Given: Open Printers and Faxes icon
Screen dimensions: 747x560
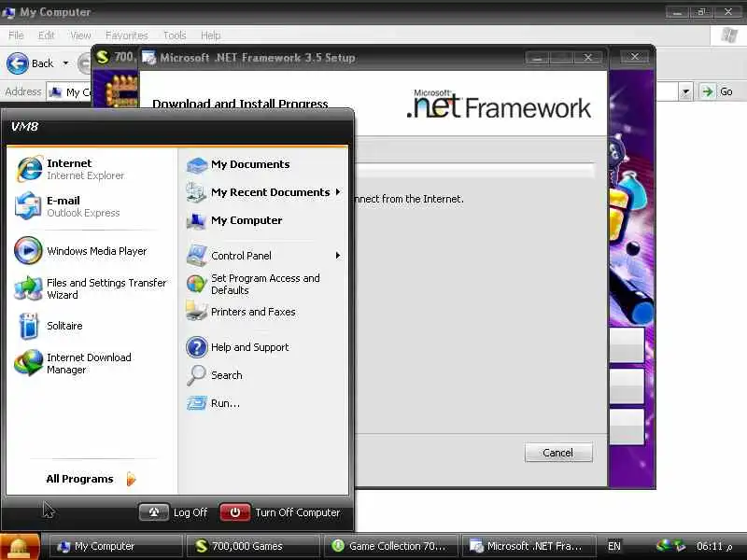Looking at the screenshot, I should [196, 312].
